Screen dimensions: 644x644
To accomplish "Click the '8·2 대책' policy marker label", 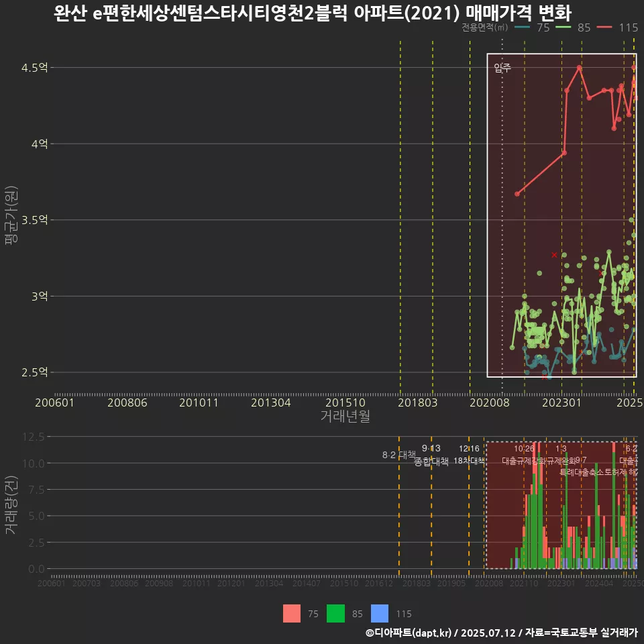I will click(x=398, y=455).
